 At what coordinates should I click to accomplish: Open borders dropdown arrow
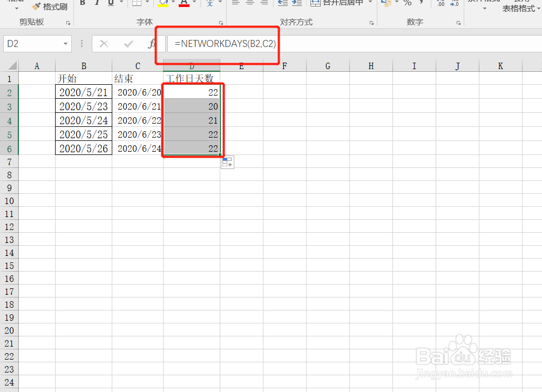[147, 2]
